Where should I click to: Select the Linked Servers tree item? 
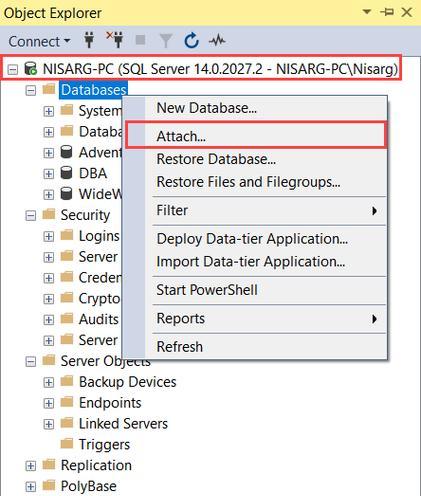(x=123, y=424)
